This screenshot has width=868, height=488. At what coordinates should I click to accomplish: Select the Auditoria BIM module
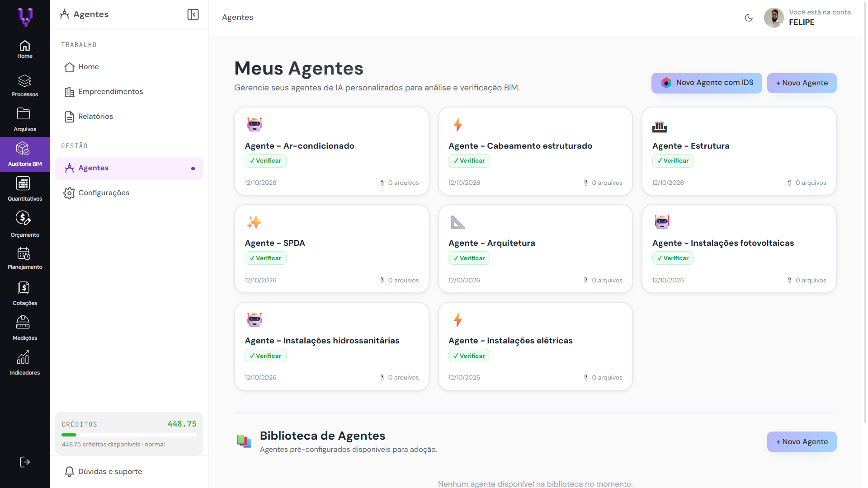(x=25, y=154)
